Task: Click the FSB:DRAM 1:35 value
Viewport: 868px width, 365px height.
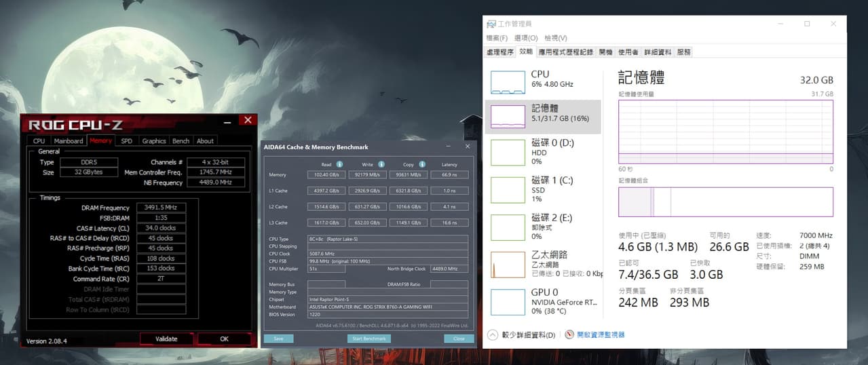Action: point(161,218)
